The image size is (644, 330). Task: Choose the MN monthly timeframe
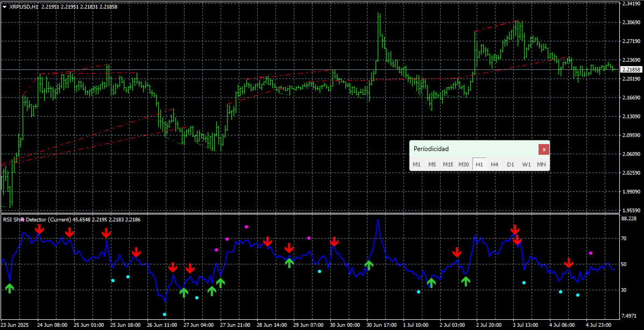tap(541, 164)
